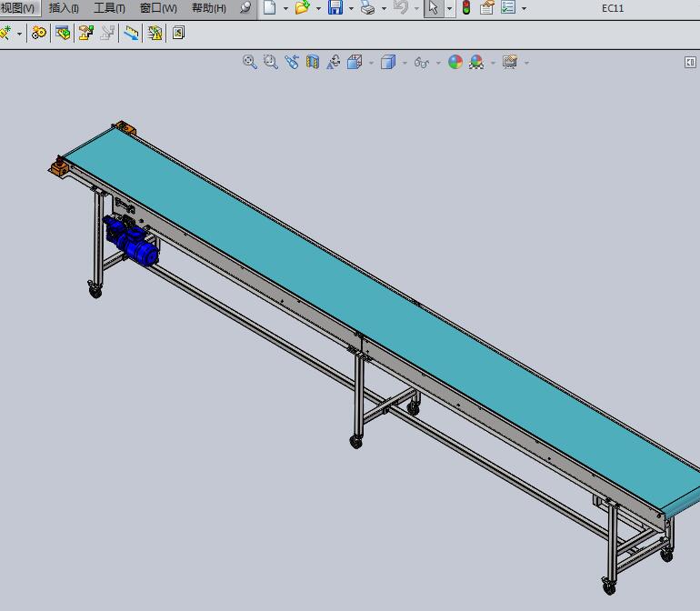Click the Dynamic Annotation Views icon

click(x=334, y=62)
